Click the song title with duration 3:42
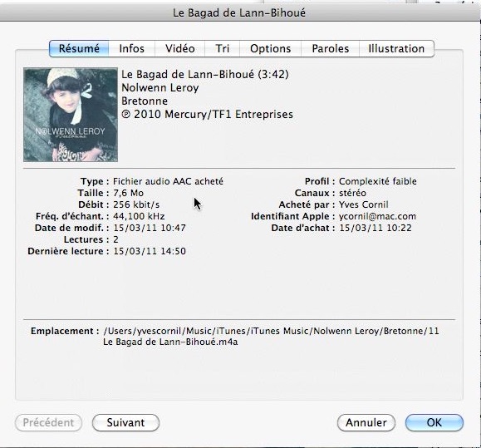The width and height of the screenshot is (481, 448). tap(205, 74)
